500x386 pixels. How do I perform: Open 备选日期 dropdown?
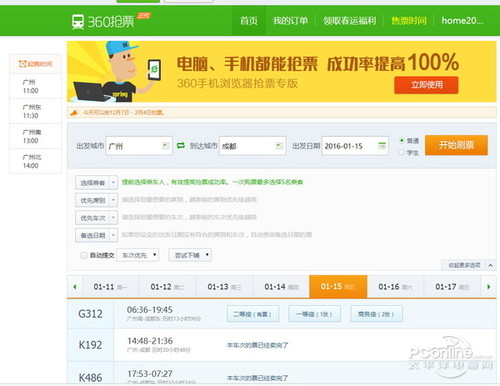(x=96, y=235)
